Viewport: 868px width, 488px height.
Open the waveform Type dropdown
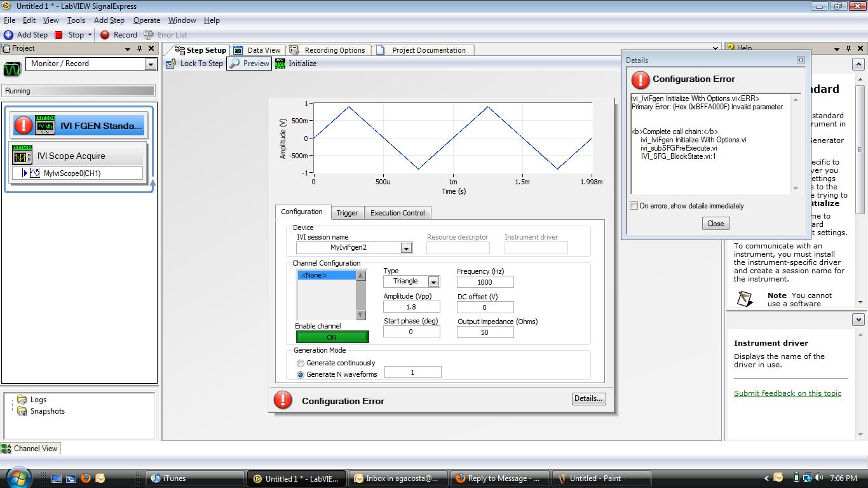pos(433,281)
